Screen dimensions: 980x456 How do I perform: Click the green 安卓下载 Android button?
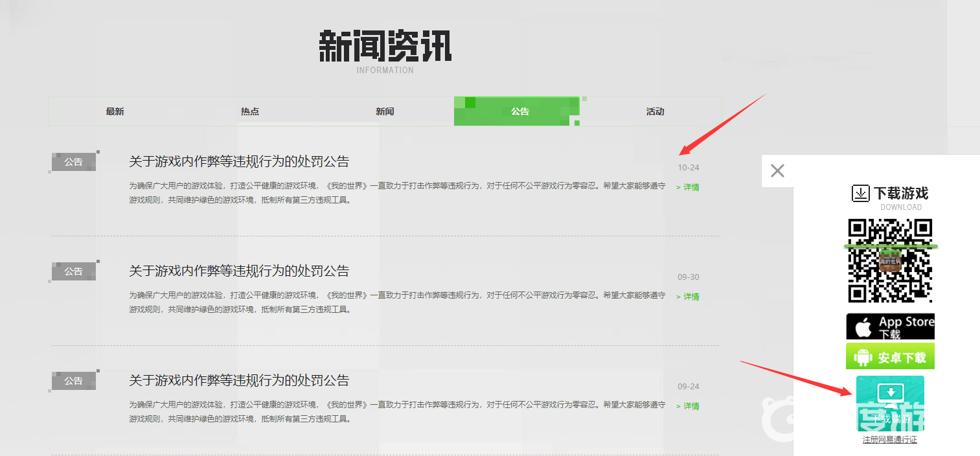click(890, 357)
